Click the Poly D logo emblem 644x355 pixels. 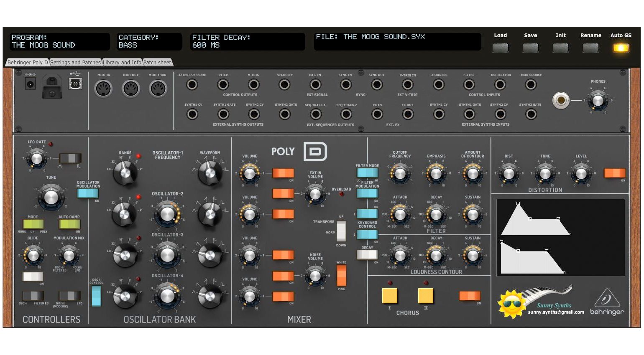click(315, 152)
